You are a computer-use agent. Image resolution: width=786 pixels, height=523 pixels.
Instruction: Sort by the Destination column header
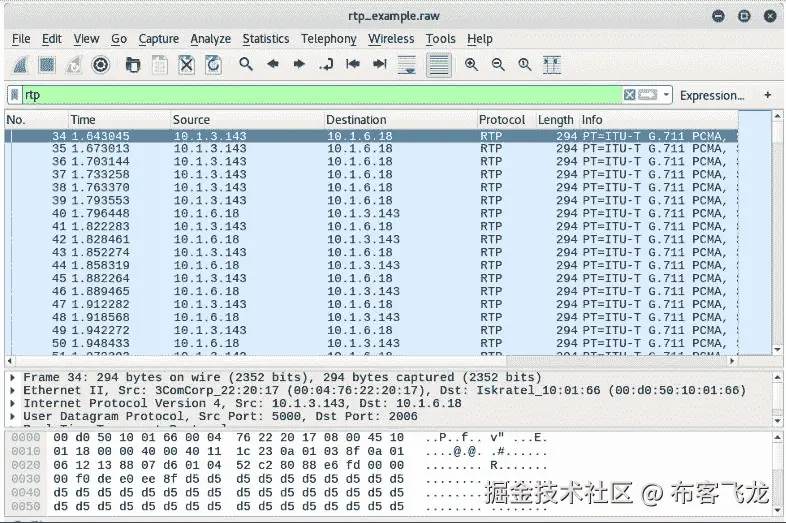[x=401, y=120]
